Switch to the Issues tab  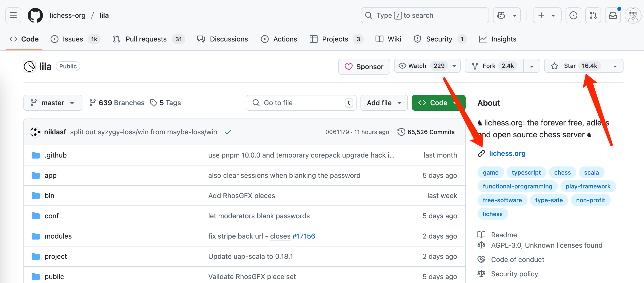point(75,39)
